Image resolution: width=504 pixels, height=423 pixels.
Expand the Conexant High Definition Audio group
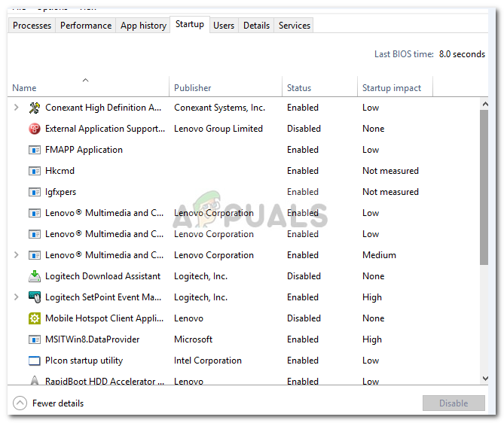point(16,108)
